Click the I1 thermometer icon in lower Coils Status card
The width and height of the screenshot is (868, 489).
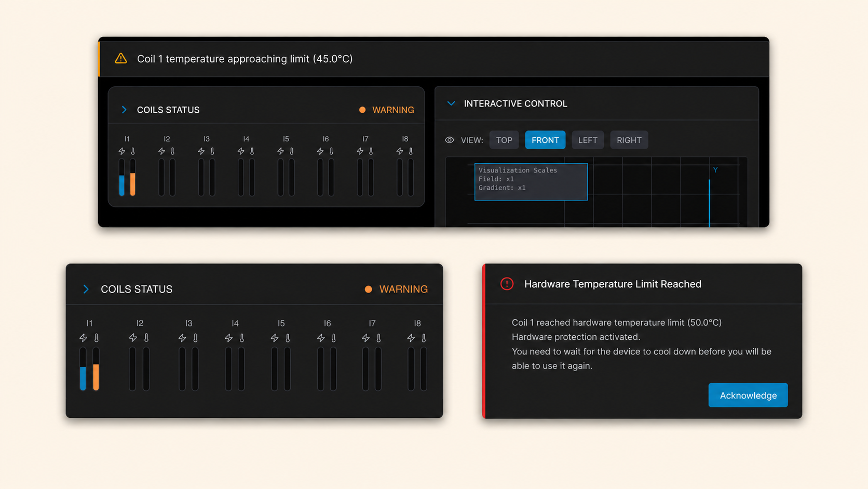pos(97,338)
